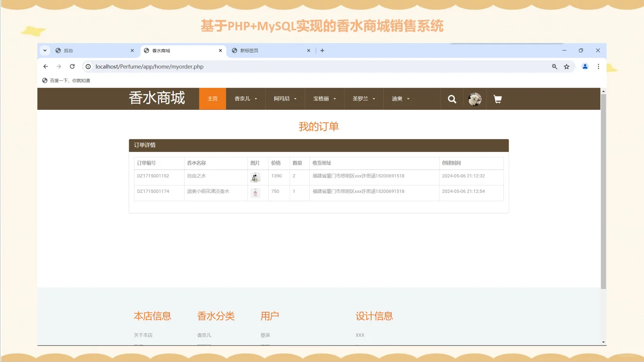The width and height of the screenshot is (644, 362).
Task: Expand the 香奈儿 category dropdown
Action: pyautogui.click(x=246, y=99)
